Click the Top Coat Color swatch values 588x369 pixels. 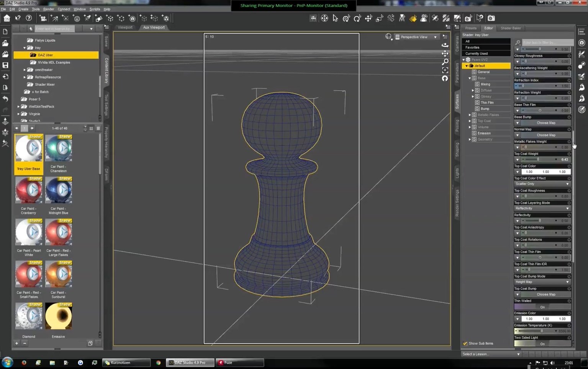[x=545, y=172]
